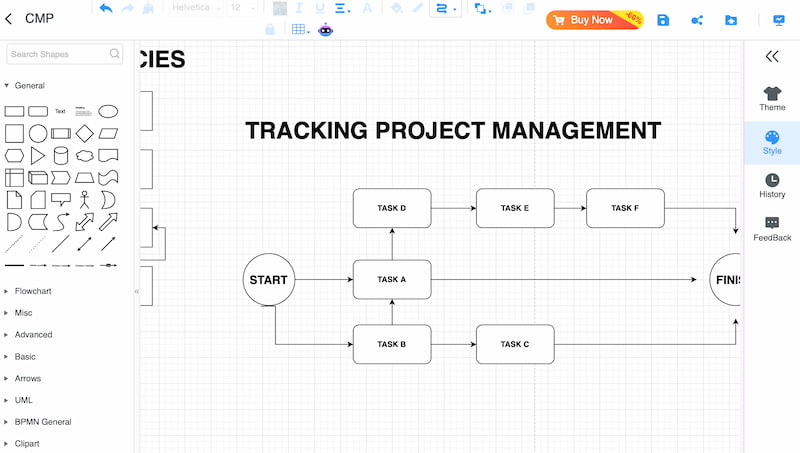800x453 pixels.
Task: Go back using the left chevron
Action: tap(8, 19)
